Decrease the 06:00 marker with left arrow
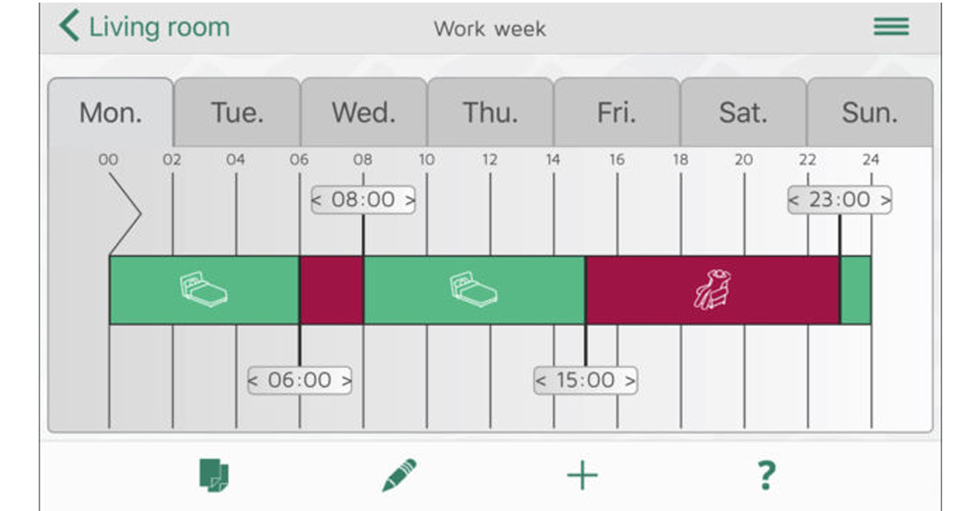Image resolution: width=980 pixels, height=511 pixels. (x=253, y=380)
